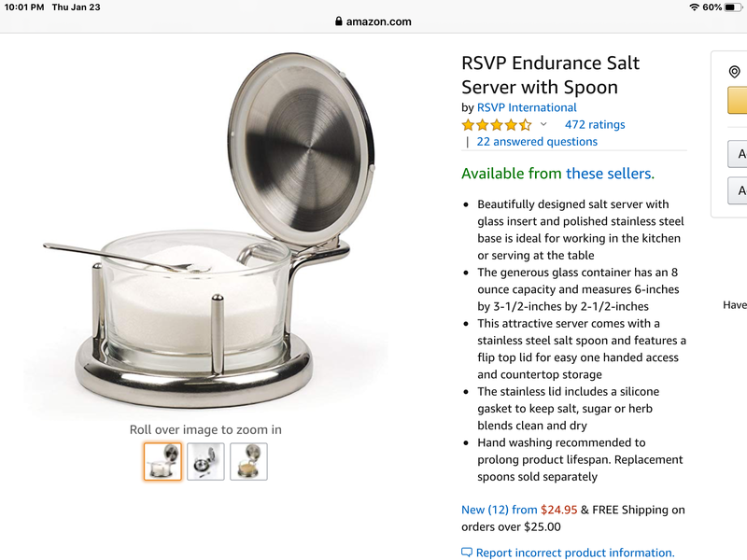Tap the lock icon beside amazon.com
The width and height of the screenshot is (747, 560).
pyautogui.click(x=338, y=21)
